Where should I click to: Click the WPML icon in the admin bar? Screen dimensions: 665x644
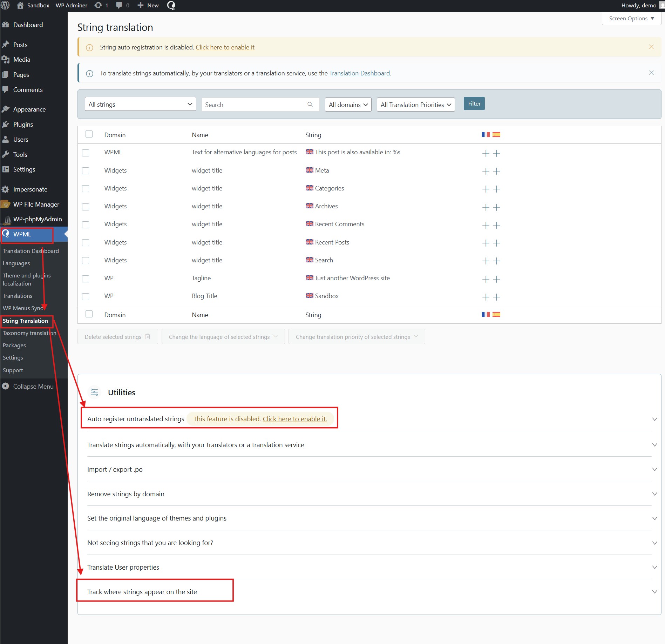171,5
